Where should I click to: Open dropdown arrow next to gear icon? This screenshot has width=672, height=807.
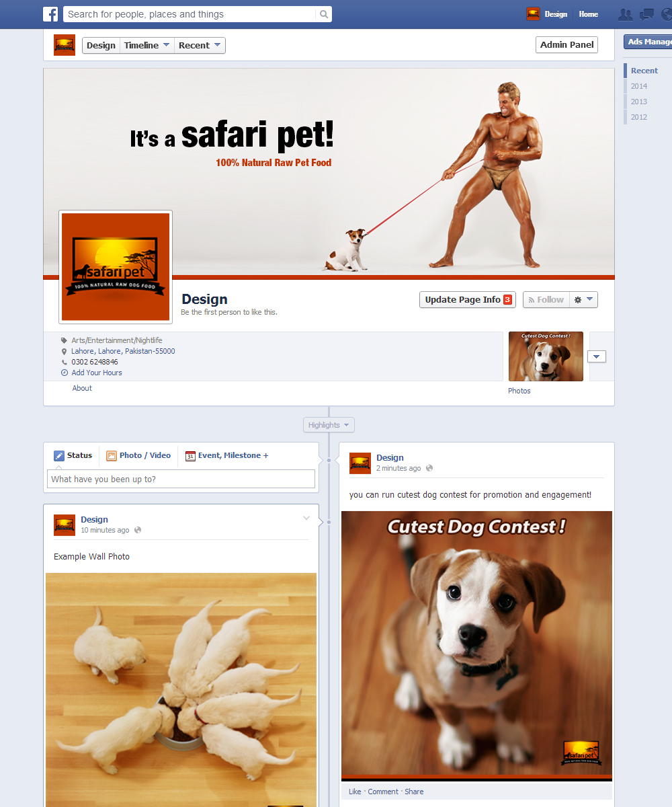[590, 300]
